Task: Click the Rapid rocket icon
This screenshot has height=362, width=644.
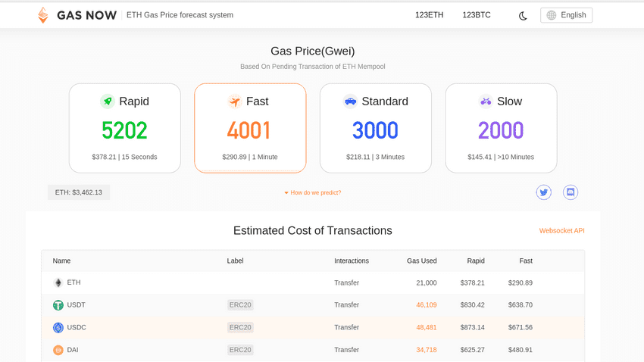Action: 107,101
